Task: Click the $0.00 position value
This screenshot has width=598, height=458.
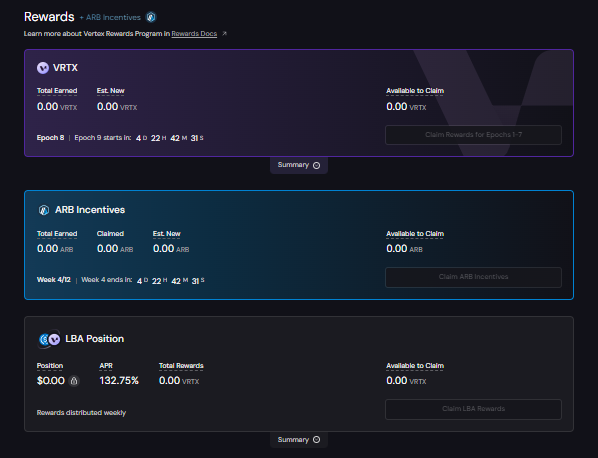Action: coord(51,381)
